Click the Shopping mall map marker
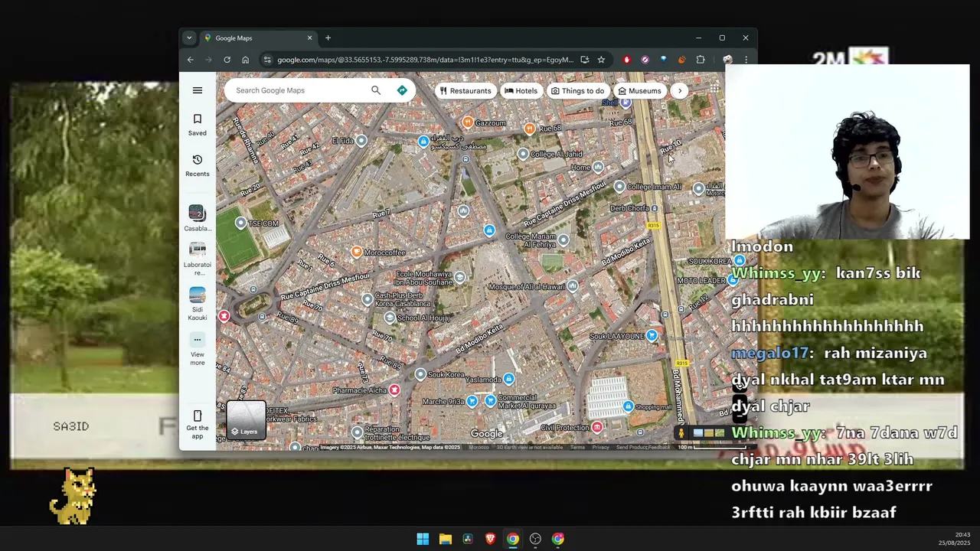 (628, 406)
